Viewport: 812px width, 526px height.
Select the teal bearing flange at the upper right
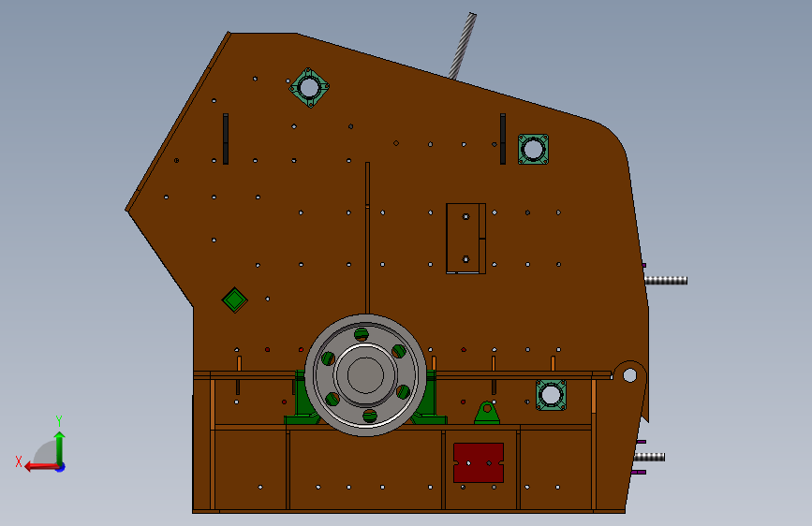coord(534,149)
